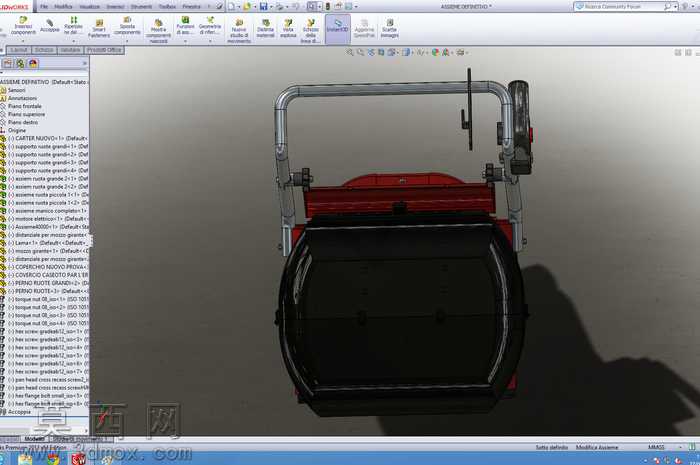
Task: Switch to the Valutare tab
Action: (70, 50)
